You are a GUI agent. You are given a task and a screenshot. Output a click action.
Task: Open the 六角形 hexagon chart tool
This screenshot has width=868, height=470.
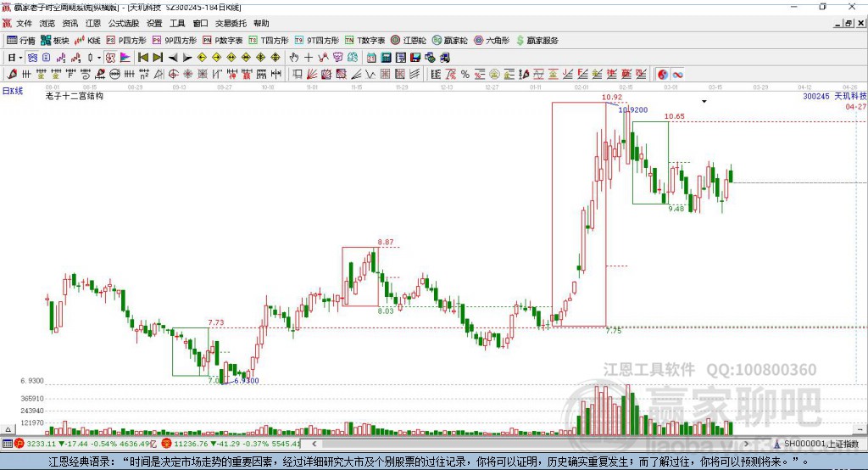point(492,41)
